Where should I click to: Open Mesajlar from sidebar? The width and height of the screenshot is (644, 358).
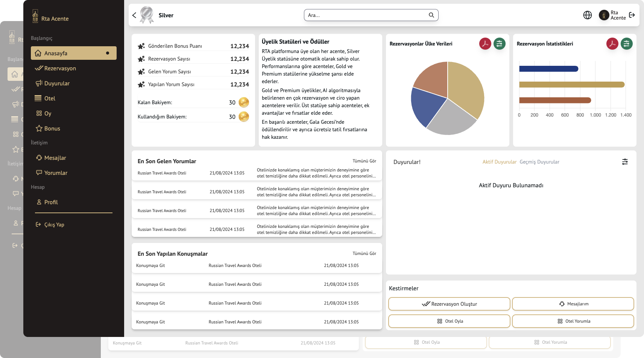pos(55,158)
